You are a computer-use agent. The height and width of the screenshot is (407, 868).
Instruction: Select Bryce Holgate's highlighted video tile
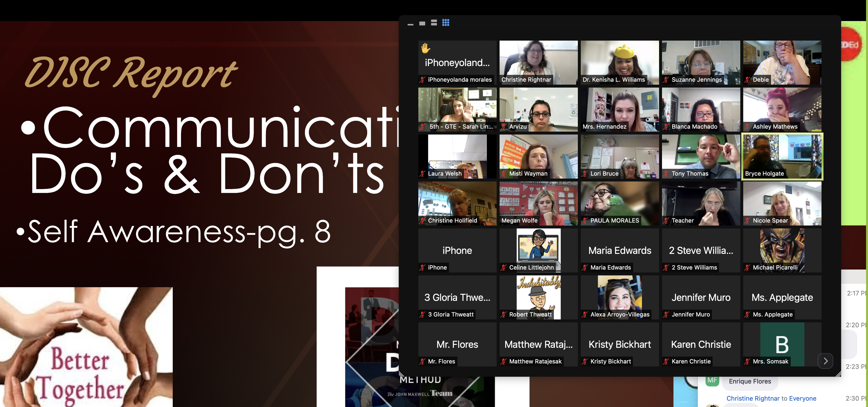tap(782, 156)
